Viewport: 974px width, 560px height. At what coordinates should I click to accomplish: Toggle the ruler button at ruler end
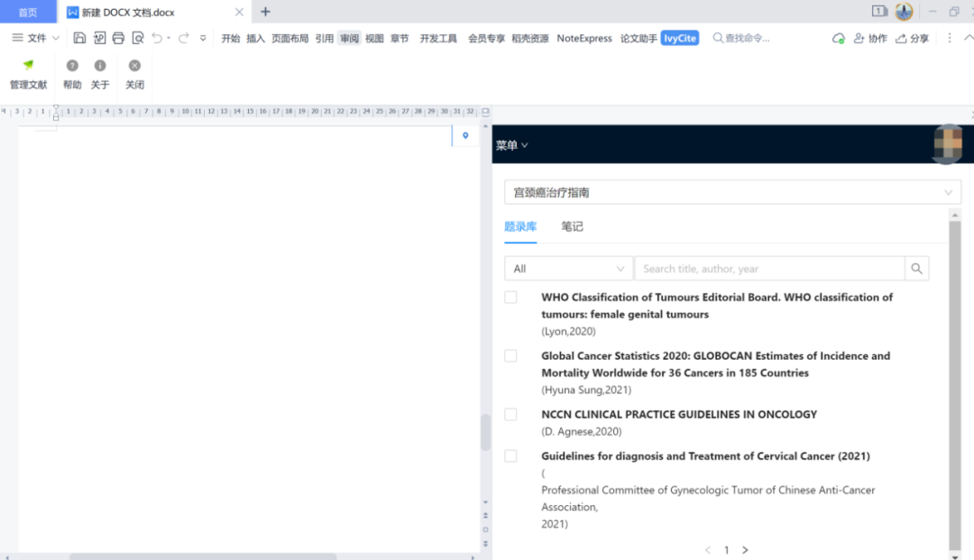486,112
